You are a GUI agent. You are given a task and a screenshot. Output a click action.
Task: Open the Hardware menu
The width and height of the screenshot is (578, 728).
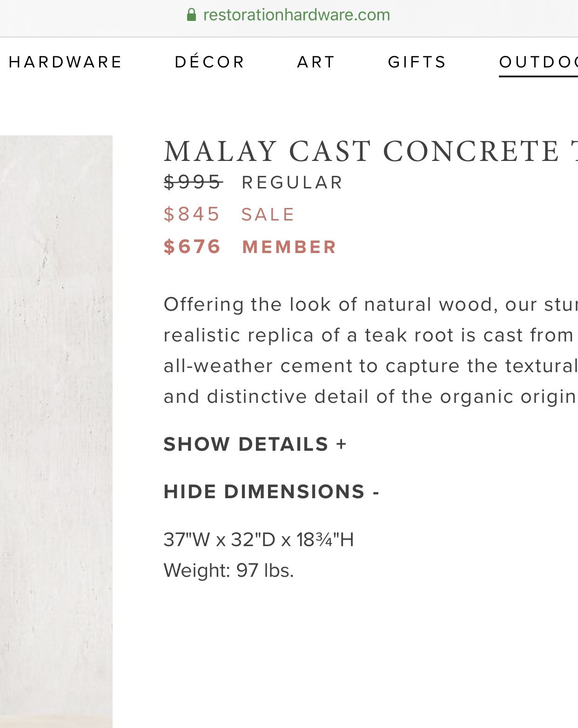point(65,62)
